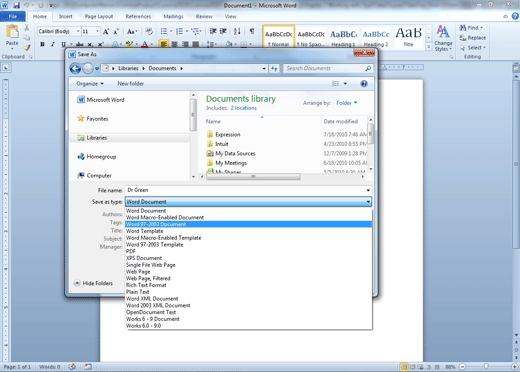
Task: Click the Paste icon in the ribbon
Action: point(12,32)
